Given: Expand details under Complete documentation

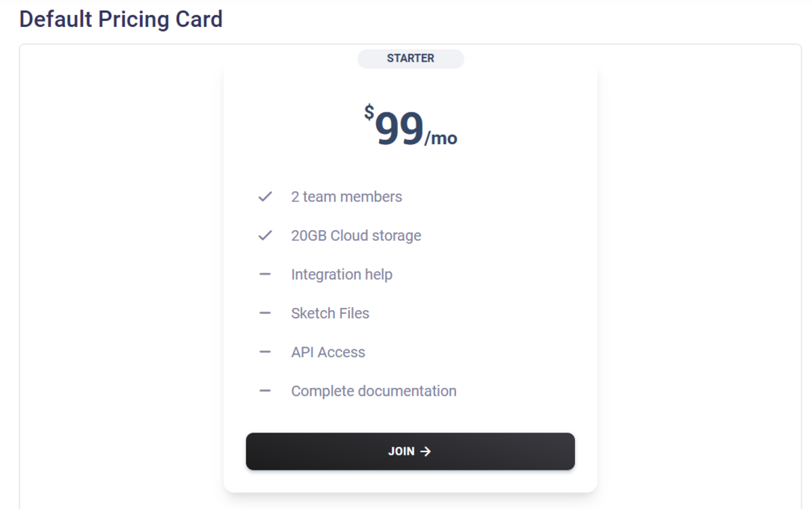Looking at the screenshot, I should click(x=373, y=391).
